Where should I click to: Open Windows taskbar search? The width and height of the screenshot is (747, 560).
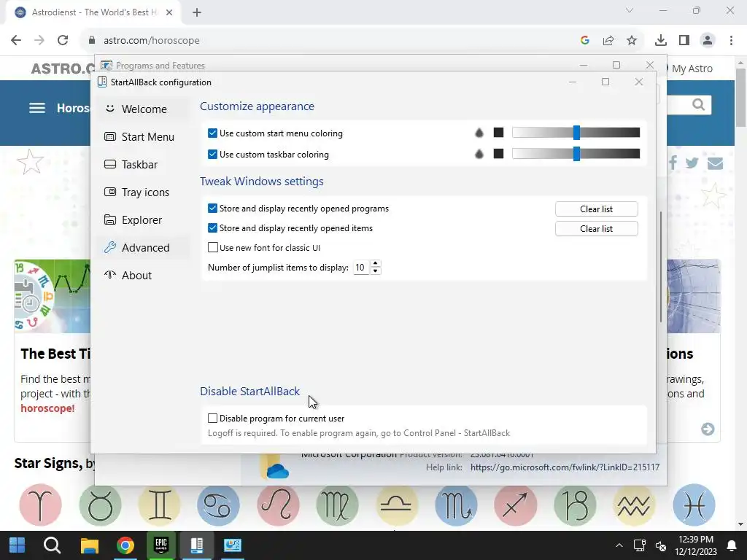click(52, 545)
